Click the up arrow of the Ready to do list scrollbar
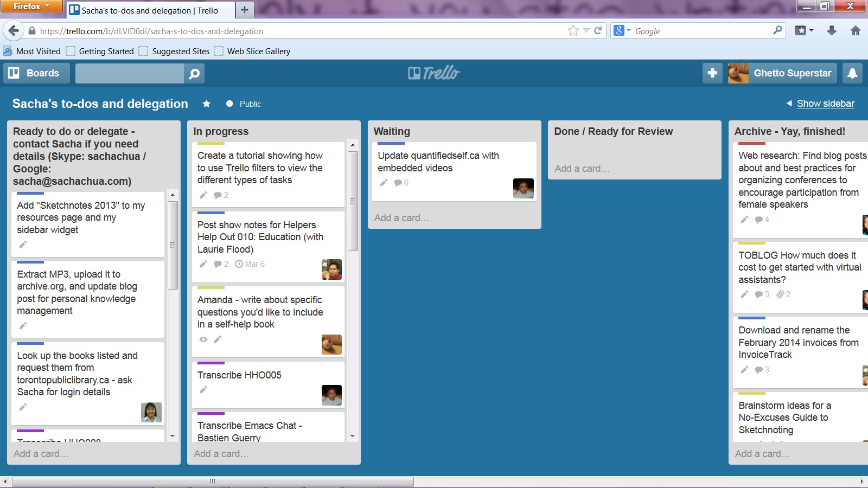The height and width of the screenshot is (488, 868). pyautogui.click(x=173, y=195)
